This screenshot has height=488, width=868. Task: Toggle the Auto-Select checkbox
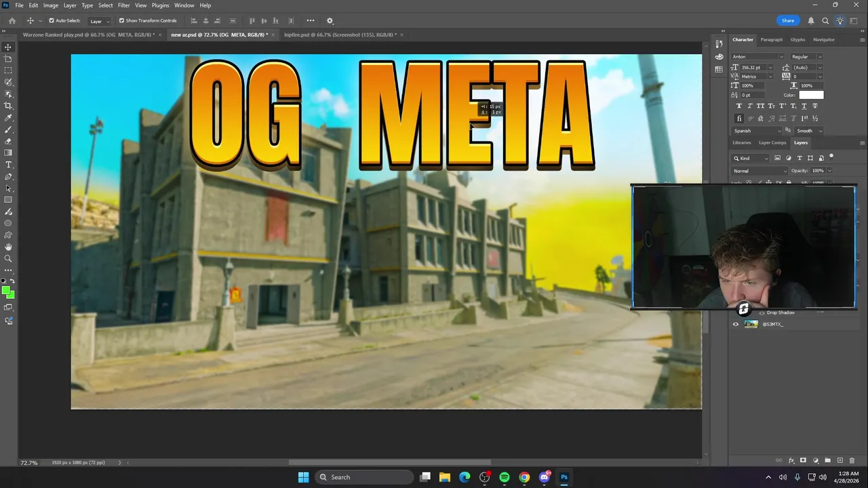pyautogui.click(x=52, y=20)
